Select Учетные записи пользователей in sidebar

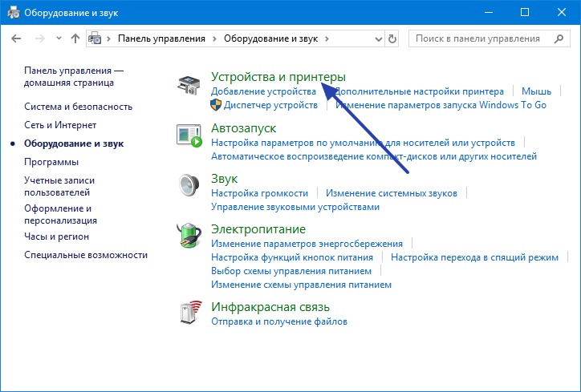point(59,186)
